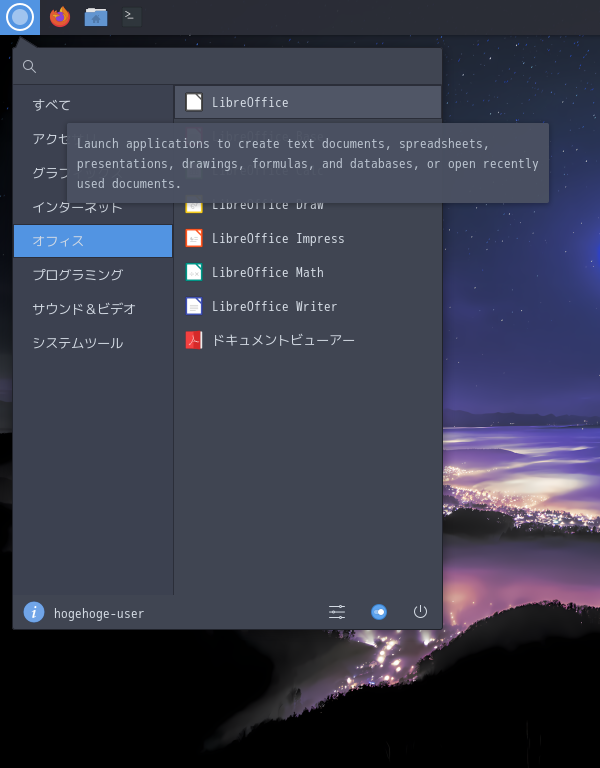Launch the terminal from the panel
The height and width of the screenshot is (768, 600).
131,17
